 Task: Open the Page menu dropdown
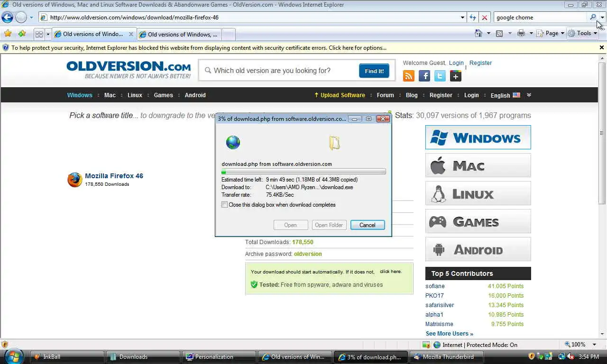(x=551, y=33)
